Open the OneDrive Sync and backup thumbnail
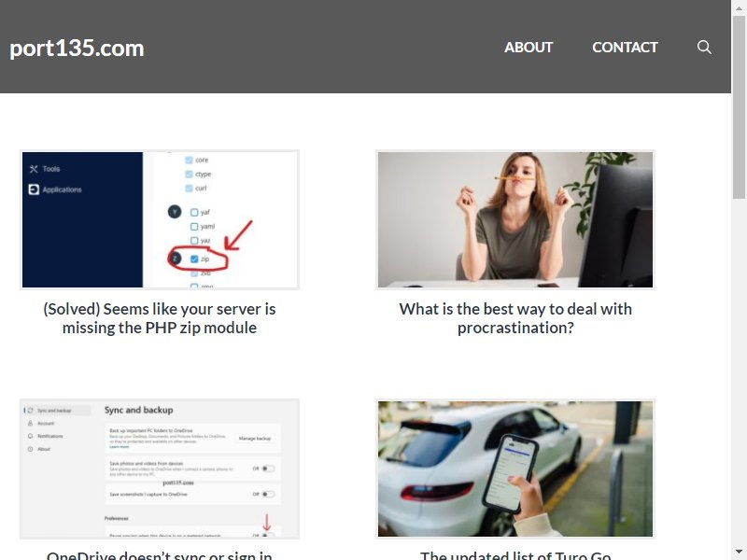This screenshot has width=747, height=560. click(x=160, y=469)
